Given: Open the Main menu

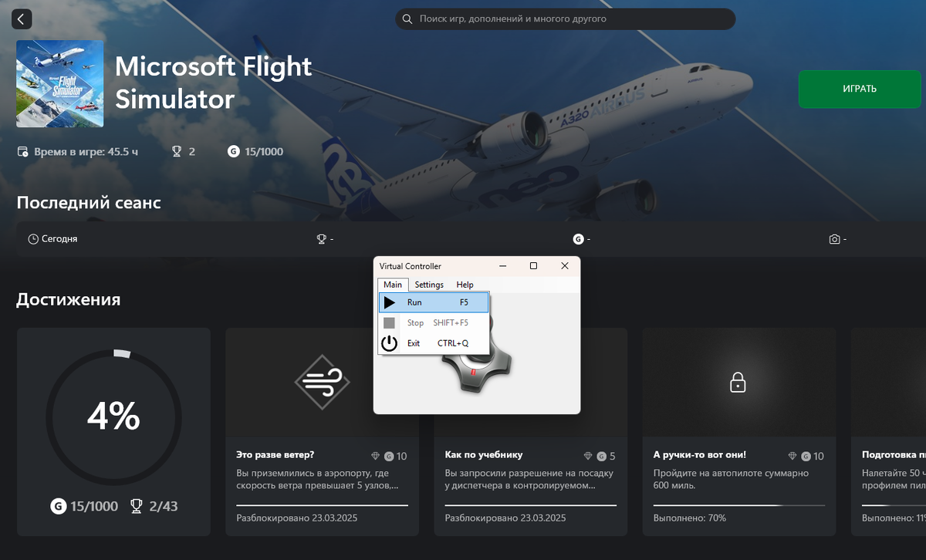Looking at the screenshot, I should (x=393, y=285).
